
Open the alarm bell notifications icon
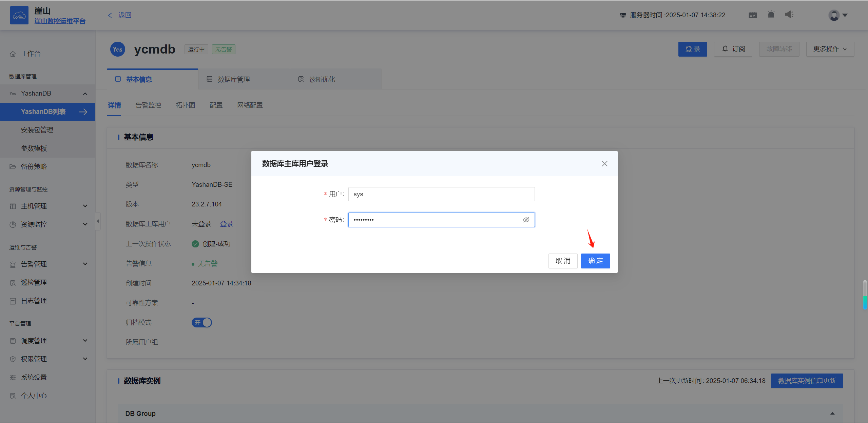[x=771, y=15]
